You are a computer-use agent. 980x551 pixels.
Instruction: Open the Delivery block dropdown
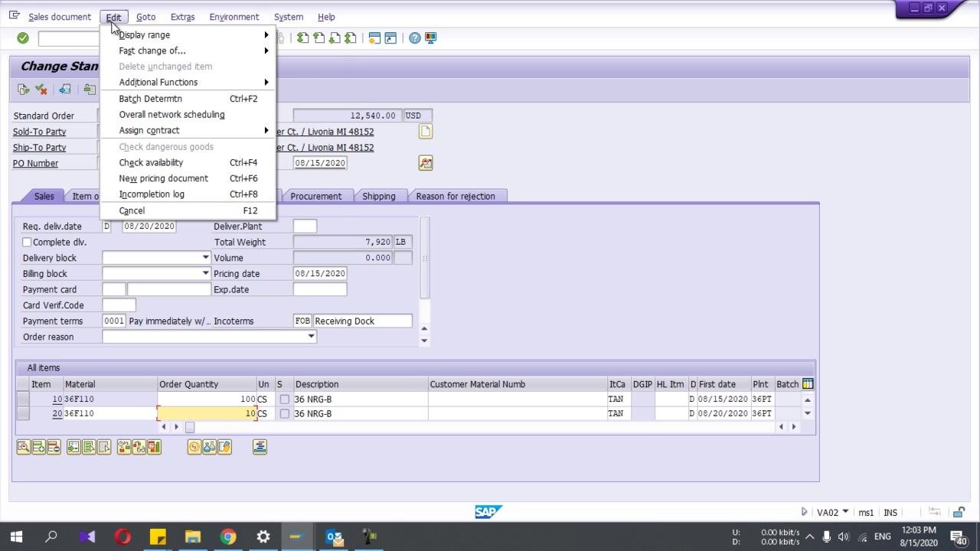pyautogui.click(x=205, y=258)
